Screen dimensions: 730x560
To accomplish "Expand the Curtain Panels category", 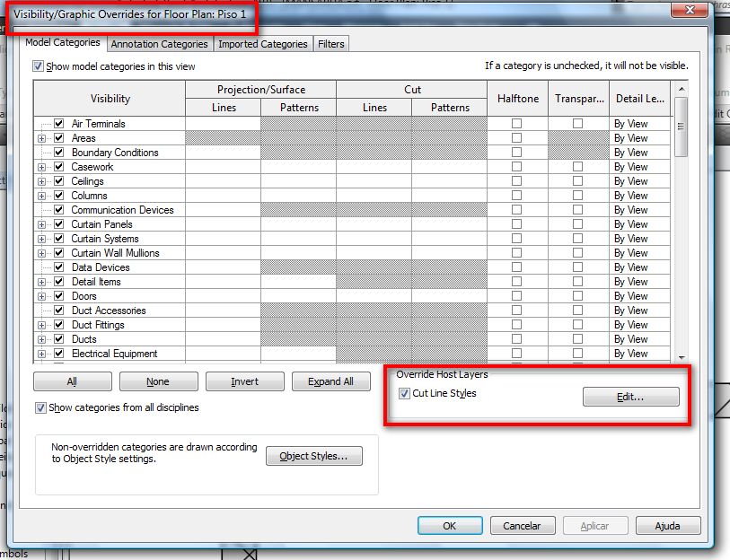I will (42, 225).
